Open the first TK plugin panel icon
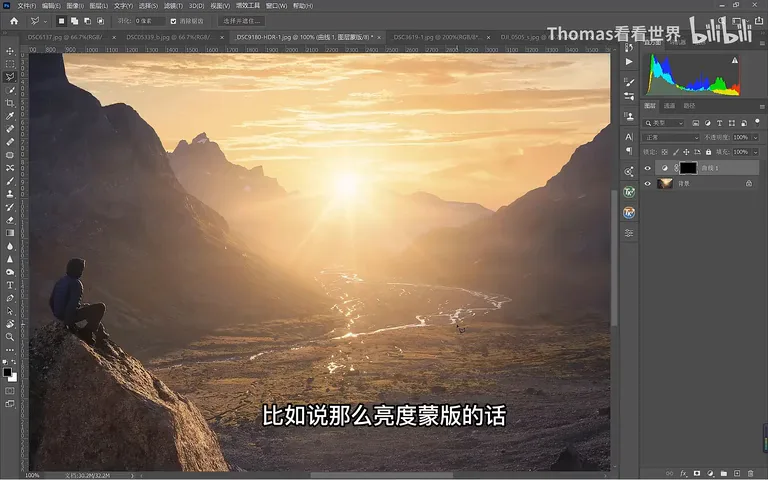Viewport: 768px width, 480px height. tap(629, 192)
